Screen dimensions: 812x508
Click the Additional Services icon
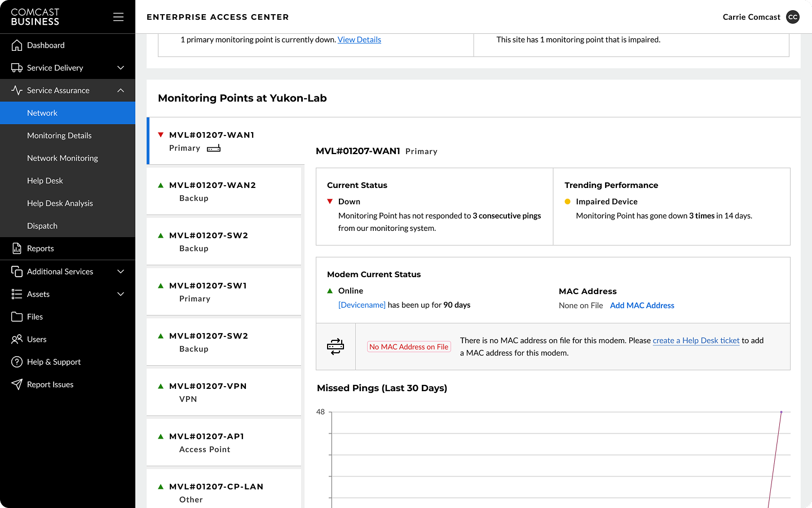[17, 271]
